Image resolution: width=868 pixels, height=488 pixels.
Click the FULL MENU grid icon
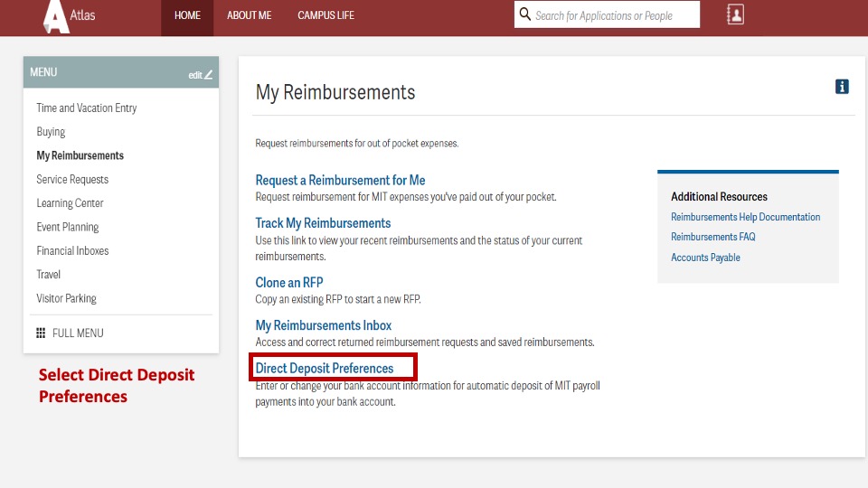(x=41, y=333)
